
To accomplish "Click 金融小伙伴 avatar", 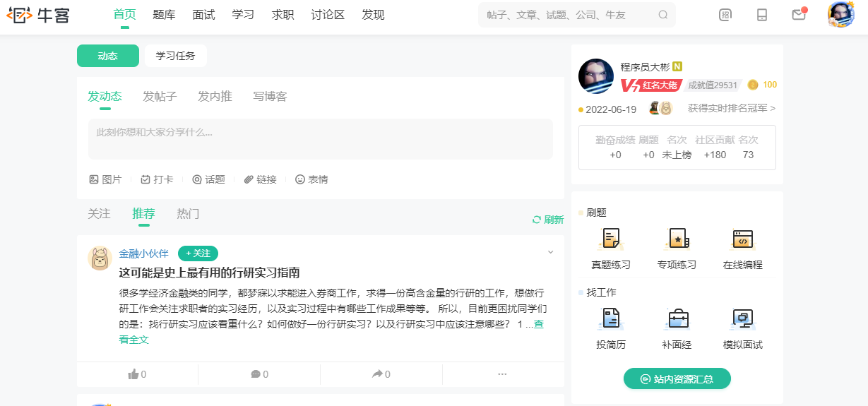I will point(100,258).
